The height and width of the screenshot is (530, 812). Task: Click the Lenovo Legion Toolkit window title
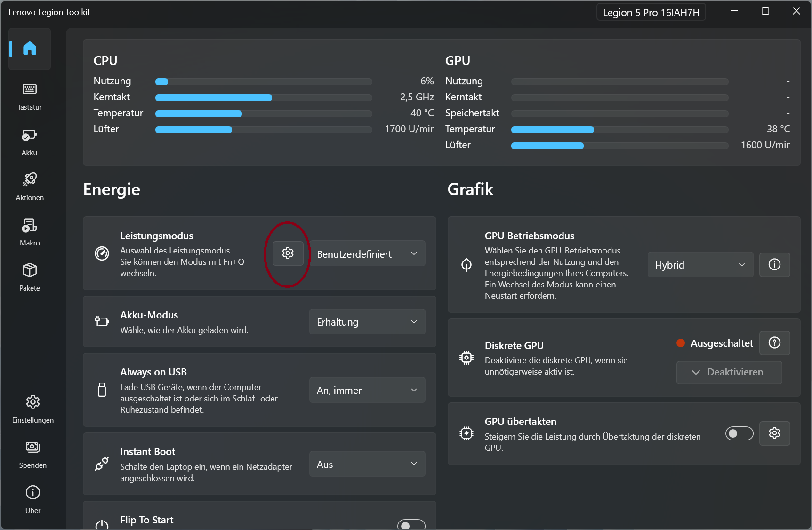click(49, 12)
